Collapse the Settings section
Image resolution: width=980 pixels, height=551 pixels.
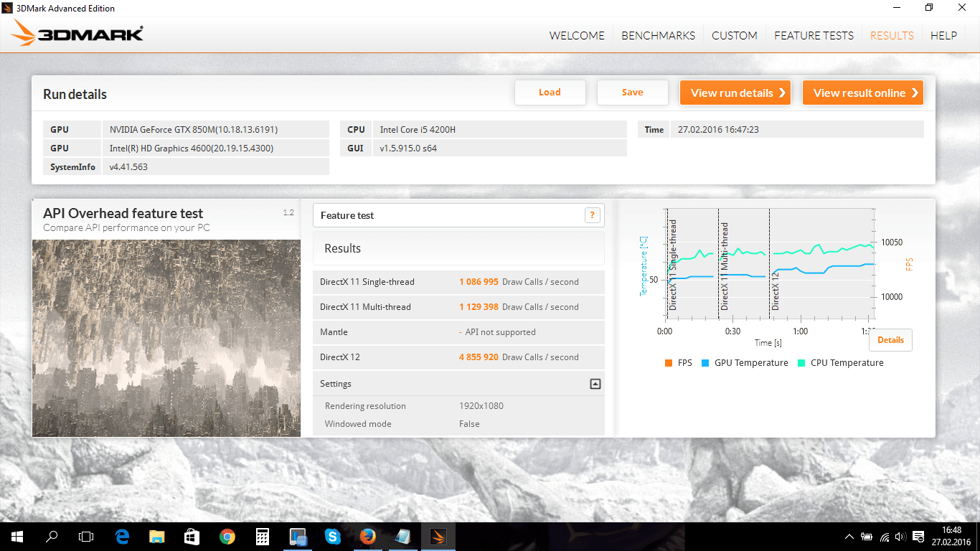click(x=595, y=384)
